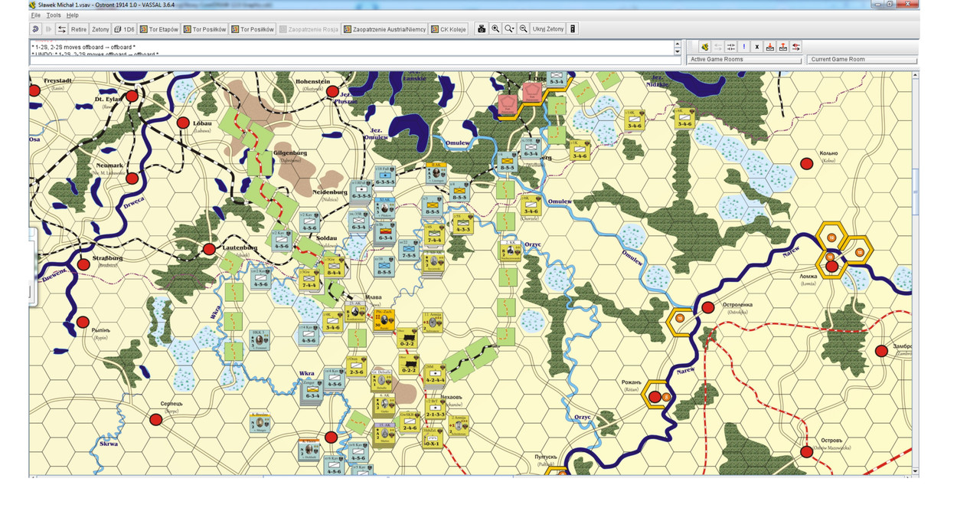Screen dimensions: 980x531
Task: Click the zoom out magnifier icon
Action: pyautogui.click(x=523, y=29)
